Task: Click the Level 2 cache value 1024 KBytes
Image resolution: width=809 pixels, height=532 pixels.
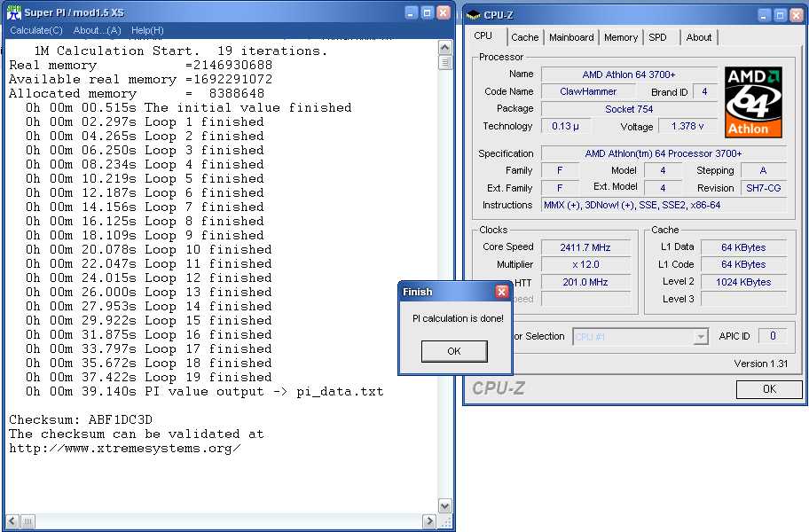Action: pyautogui.click(x=743, y=282)
